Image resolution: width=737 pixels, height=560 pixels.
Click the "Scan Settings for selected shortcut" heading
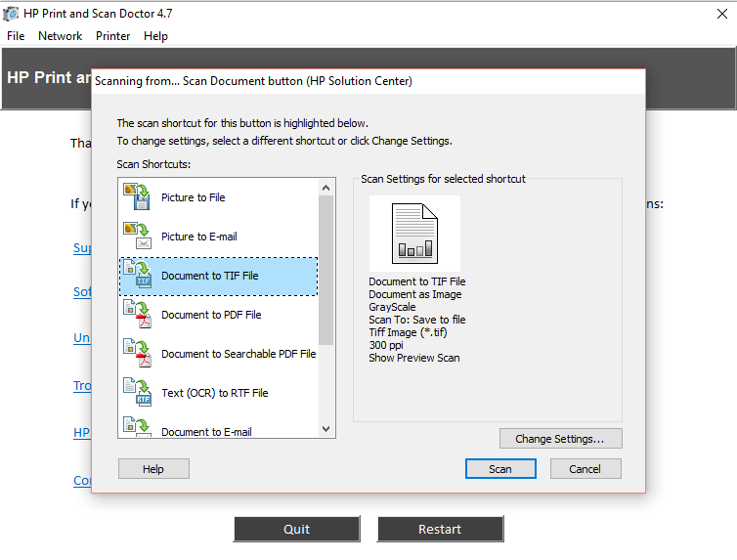point(443,179)
